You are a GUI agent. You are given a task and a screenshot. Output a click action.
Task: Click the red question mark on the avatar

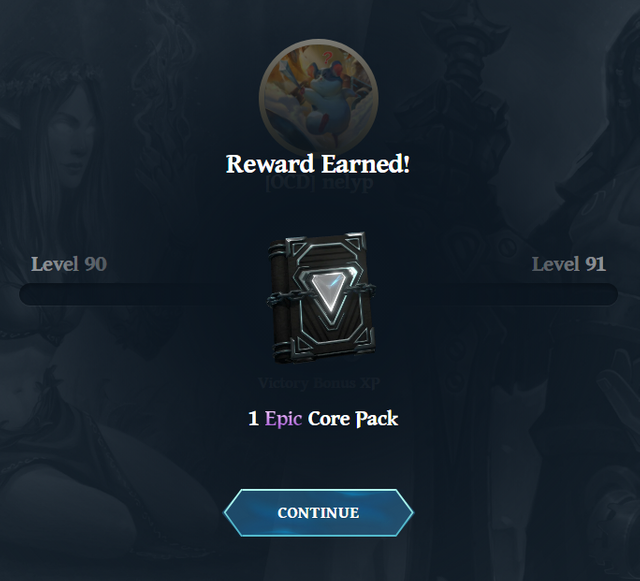(327, 59)
